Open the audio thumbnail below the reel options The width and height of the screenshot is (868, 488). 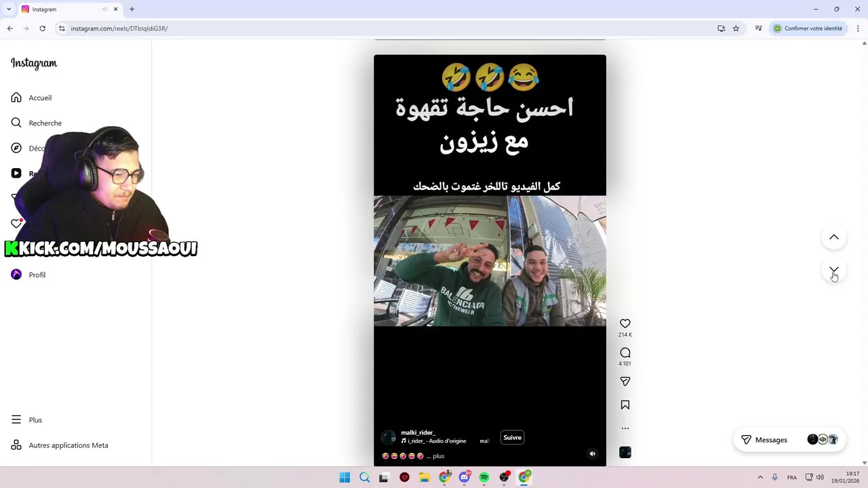coord(625,453)
